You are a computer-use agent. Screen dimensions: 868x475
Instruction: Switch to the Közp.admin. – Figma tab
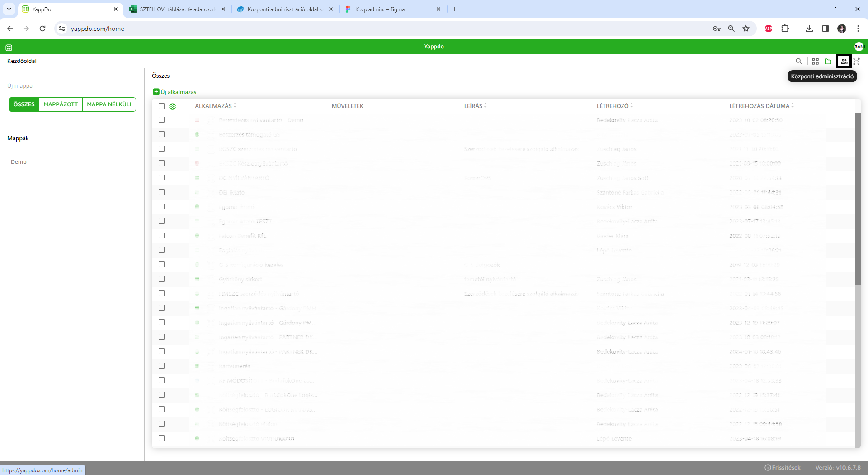point(392,9)
